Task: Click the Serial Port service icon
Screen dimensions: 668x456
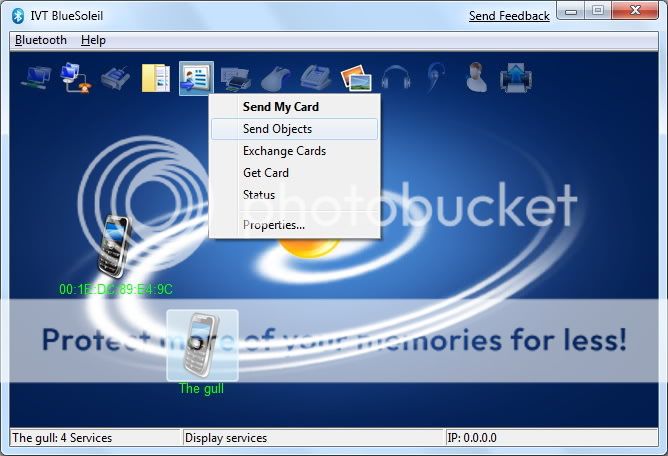Action: coord(115,78)
